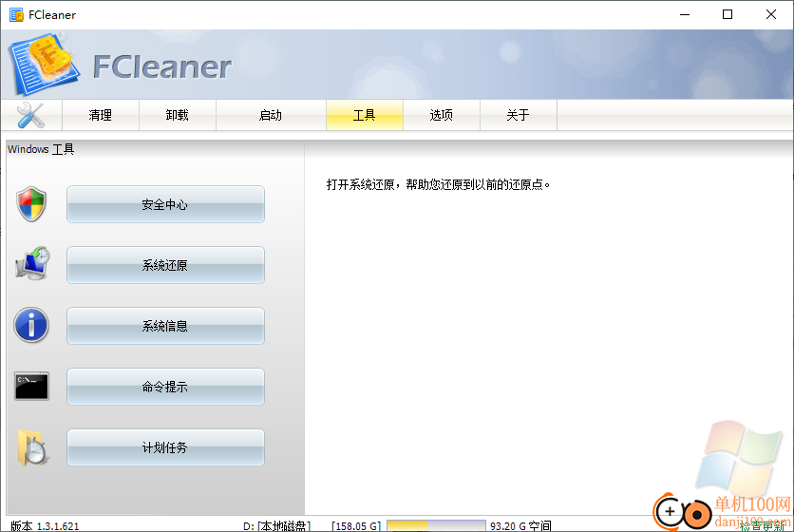Click the version 1.3.1.621 status text

tap(45, 526)
